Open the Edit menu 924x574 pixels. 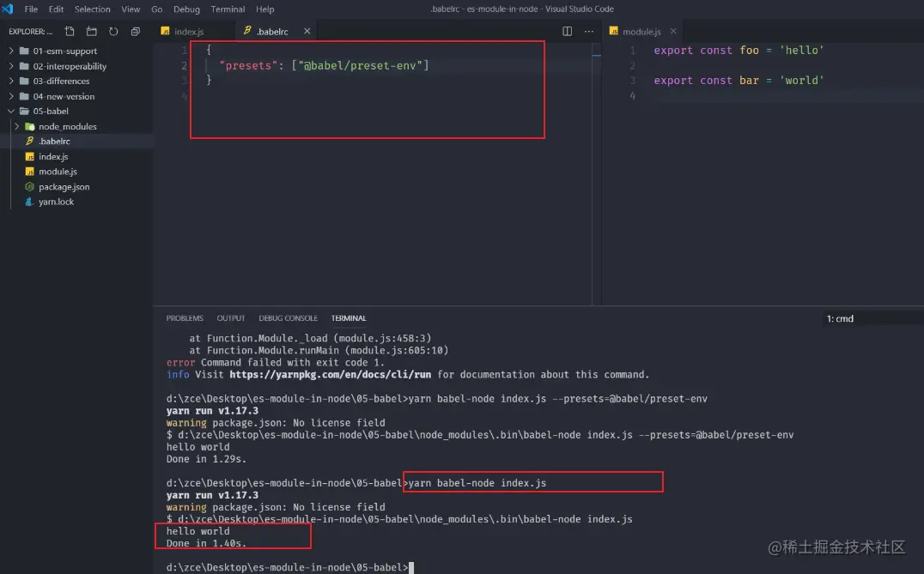[x=56, y=9]
